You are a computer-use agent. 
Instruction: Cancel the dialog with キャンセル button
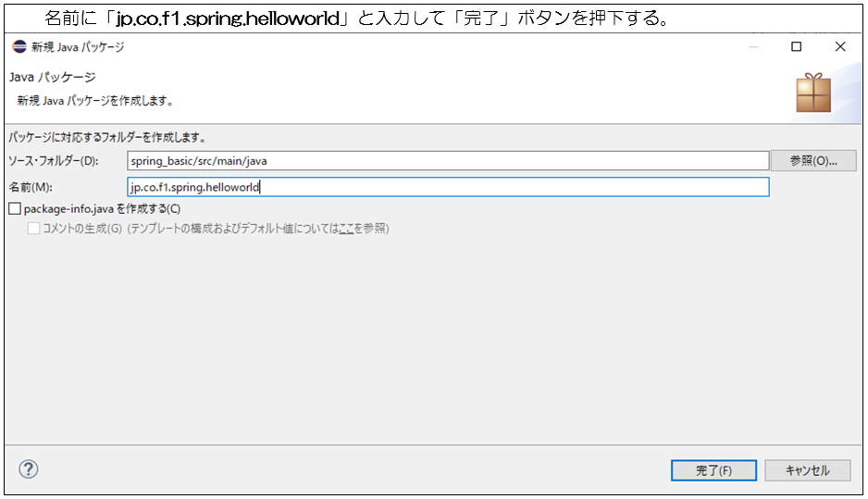click(807, 470)
